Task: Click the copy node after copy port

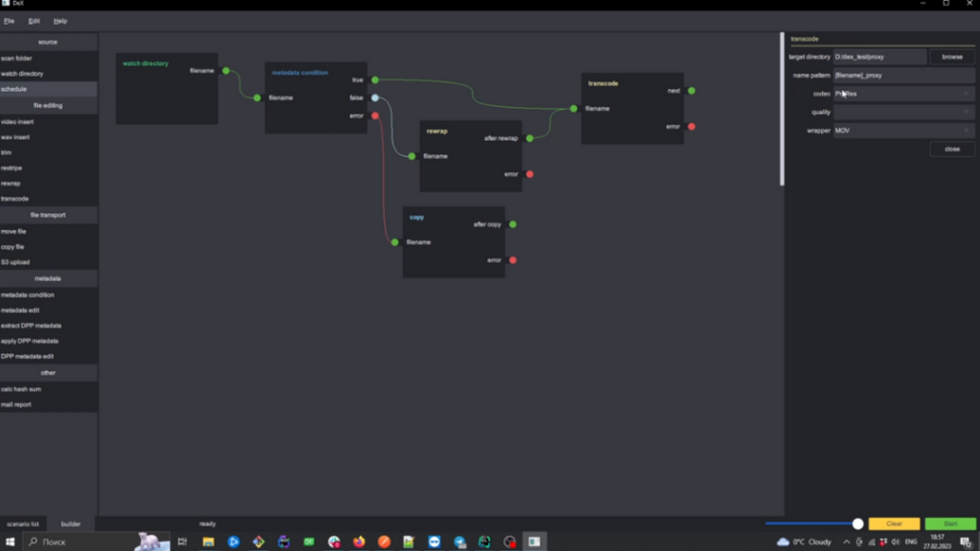Action: pos(513,225)
